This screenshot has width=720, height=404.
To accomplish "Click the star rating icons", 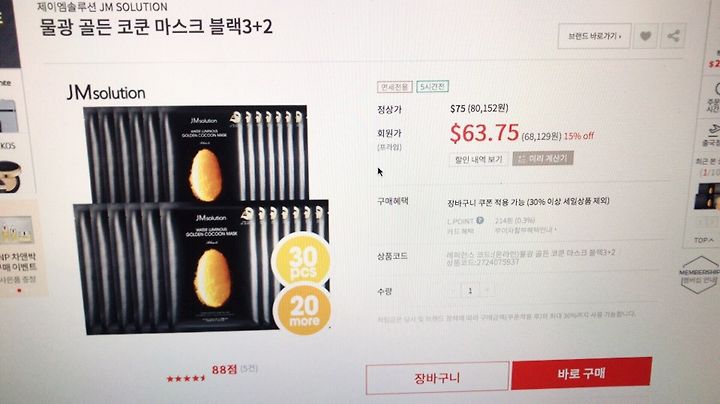I will point(186,378).
